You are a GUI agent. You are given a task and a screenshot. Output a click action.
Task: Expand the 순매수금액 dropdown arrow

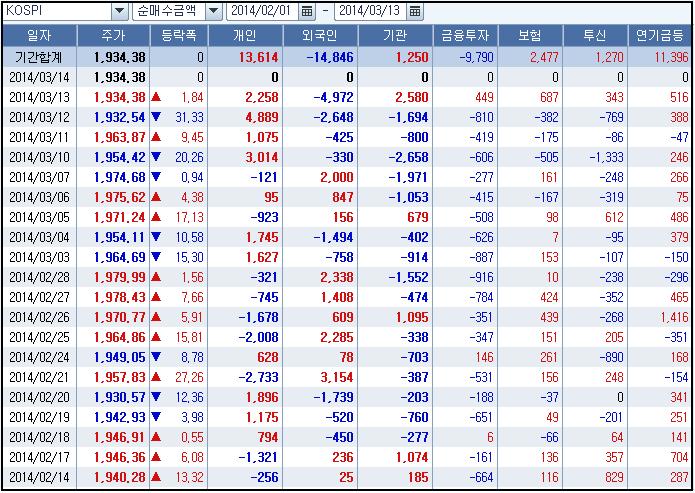tap(213, 11)
